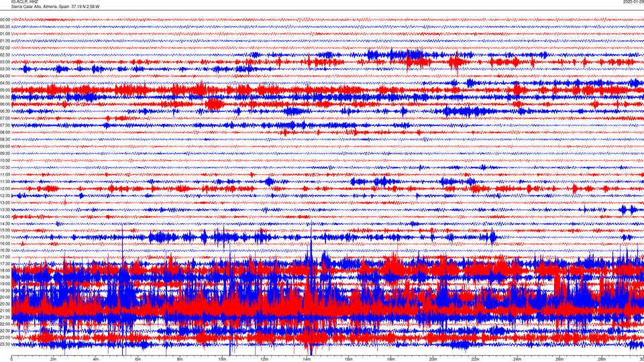Select the 01:30 time row label
644x362 pixels.
5,41
